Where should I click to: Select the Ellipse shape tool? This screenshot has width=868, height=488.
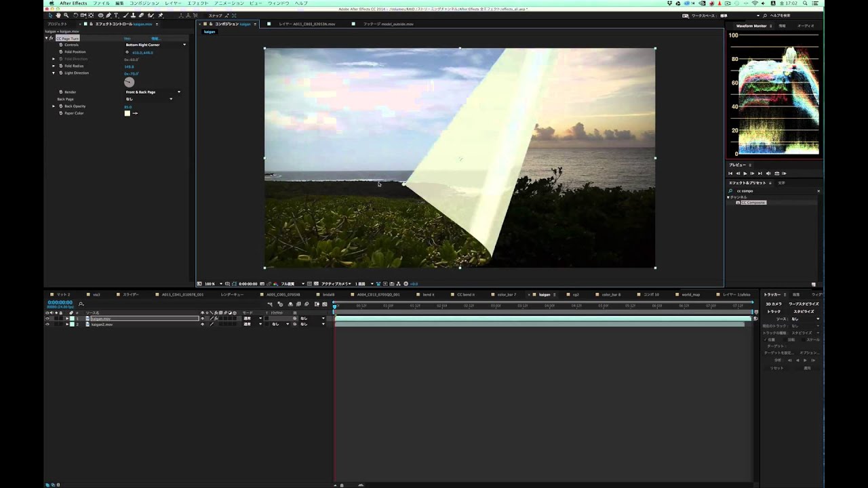(x=100, y=15)
